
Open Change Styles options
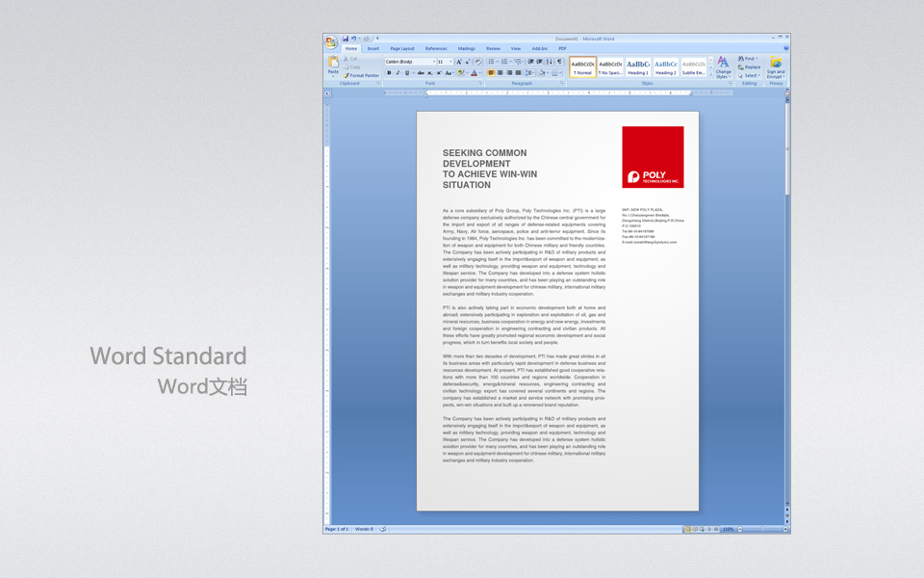[x=723, y=67]
